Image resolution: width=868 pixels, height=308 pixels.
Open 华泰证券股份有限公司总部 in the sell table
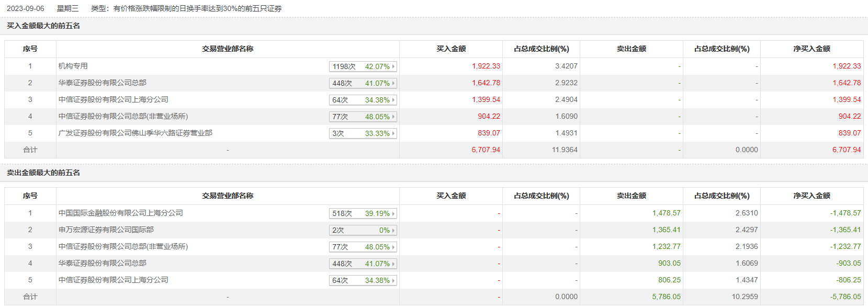tap(103, 263)
